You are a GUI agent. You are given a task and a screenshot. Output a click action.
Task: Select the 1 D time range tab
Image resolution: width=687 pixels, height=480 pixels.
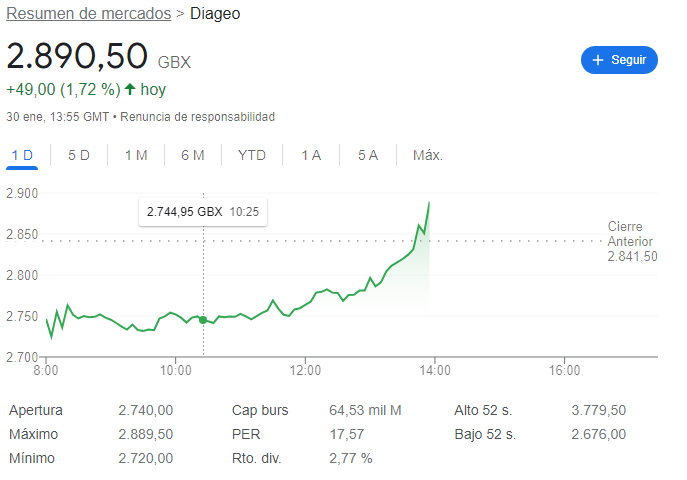[22, 155]
